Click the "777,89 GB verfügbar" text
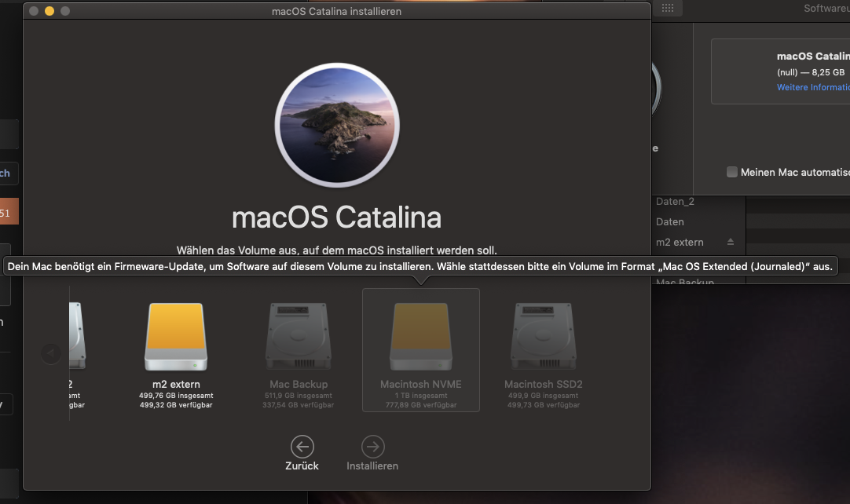This screenshot has width=850, height=504. point(420,405)
